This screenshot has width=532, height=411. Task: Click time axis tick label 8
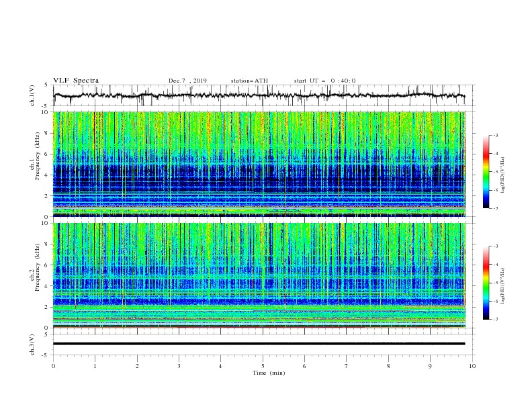click(x=388, y=366)
